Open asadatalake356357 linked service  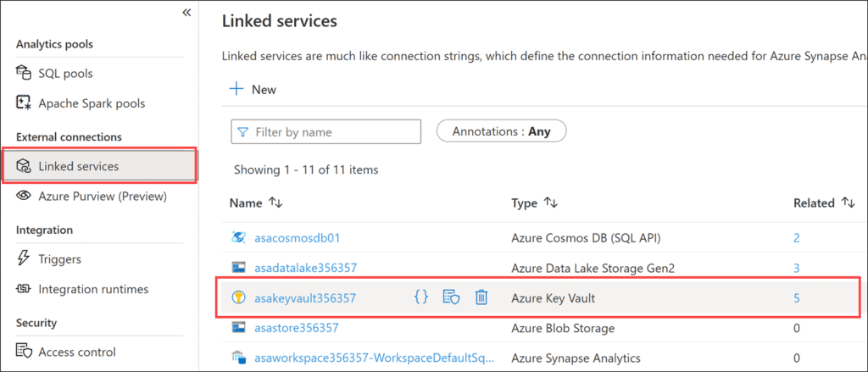(x=305, y=268)
